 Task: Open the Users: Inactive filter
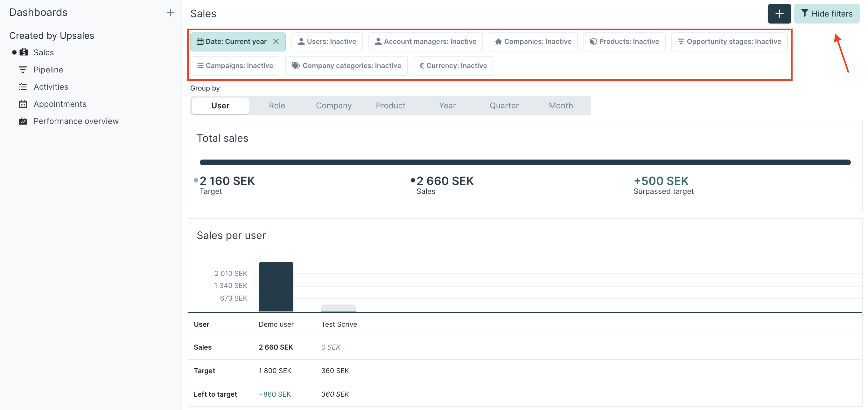click(327, 41)
